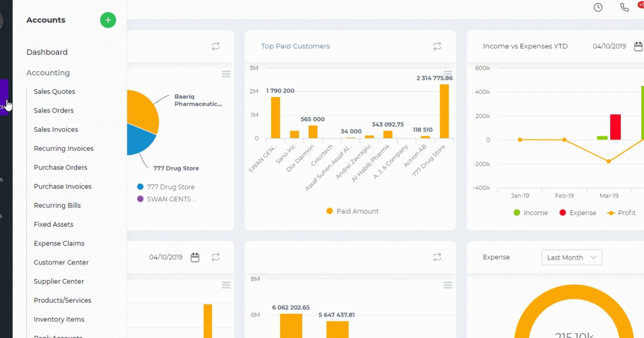Click the Income vs Expenses YTD title
This screenshot has width=644, height=338.
point(525,47)
